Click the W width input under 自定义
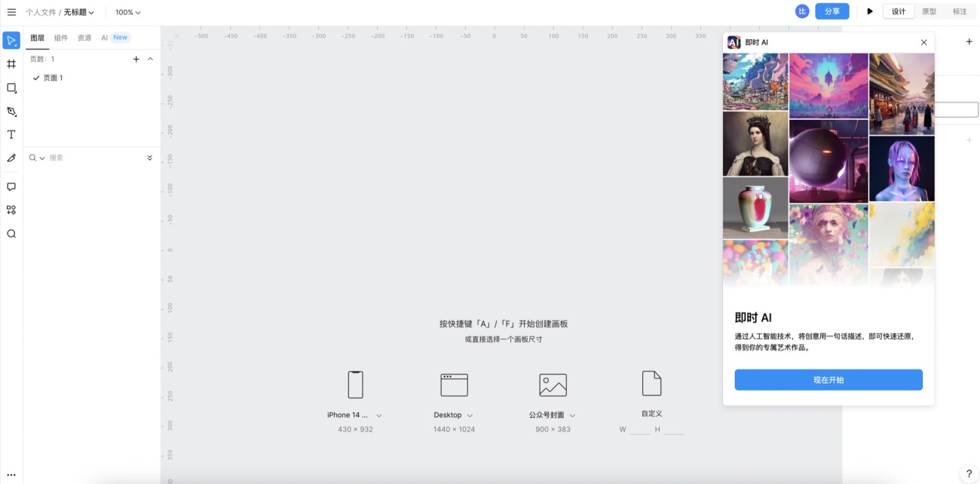Screen dimensions: 980x484 coord(639,431)
